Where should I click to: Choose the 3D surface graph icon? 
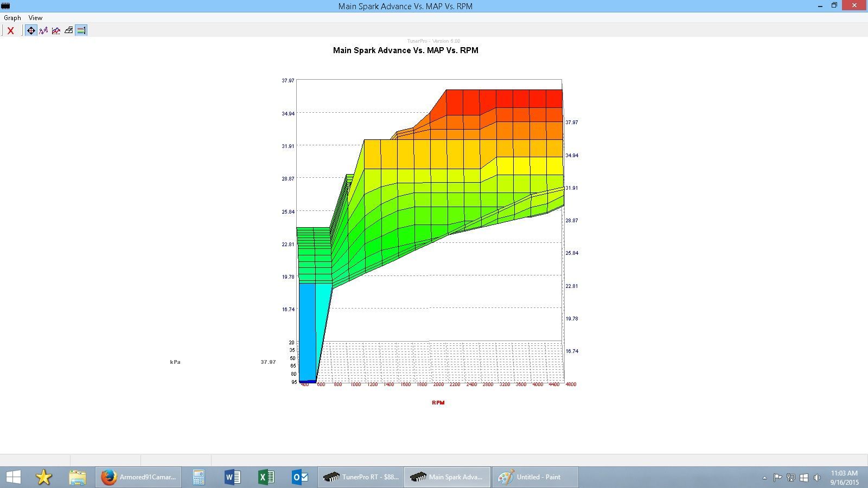[x=68, y=31]
